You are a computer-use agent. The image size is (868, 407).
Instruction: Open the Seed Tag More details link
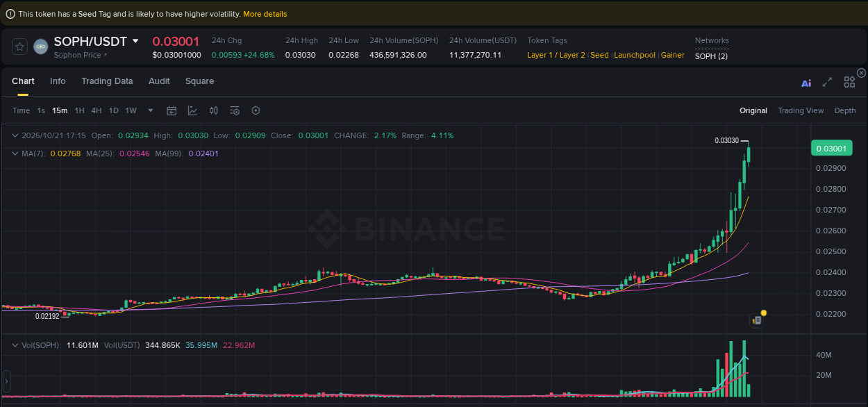pyautogui.click(x=265, y=13)
